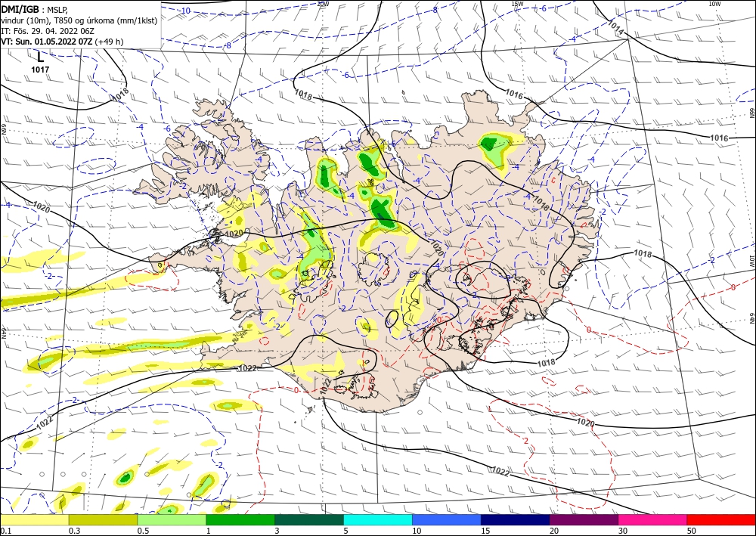Screen dimensions: 756x536
Task: Select the olive 0.3–0.5 legend swatch
Action: click(x=103, y=519)
